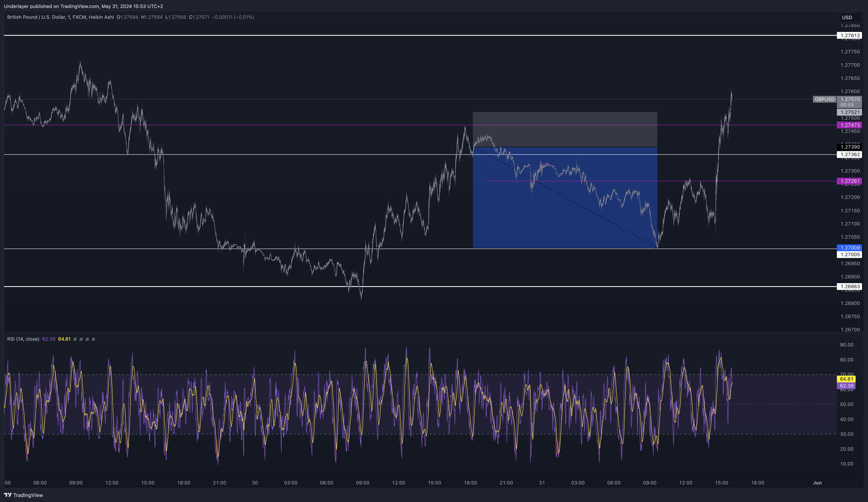The width and height of the screenshot is (868, 502).
Task: Click the purple 62.39 value in RSI legend
Action: (x=48, y=339)
